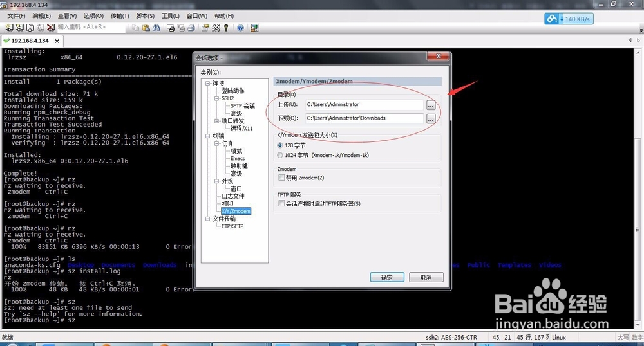This screenshot has width=644, height=346.
Task: Click the Paste clipboard toolbar icon
Action: point(146,28)
